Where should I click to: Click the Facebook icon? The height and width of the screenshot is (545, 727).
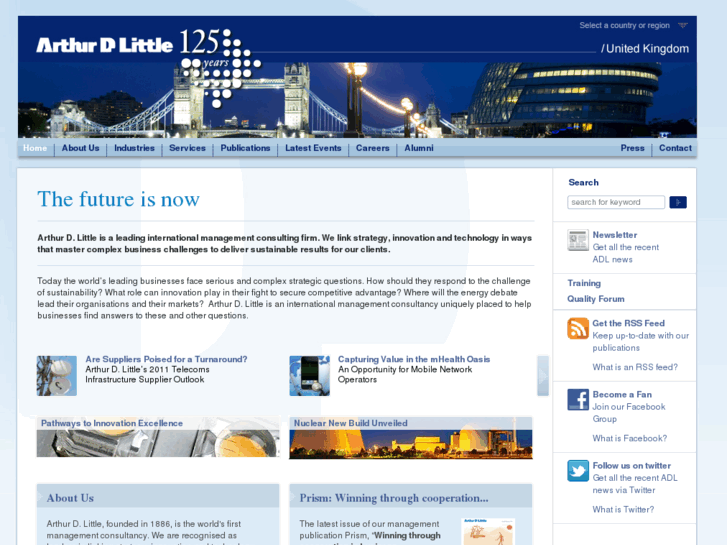click(x=578, y=399)
